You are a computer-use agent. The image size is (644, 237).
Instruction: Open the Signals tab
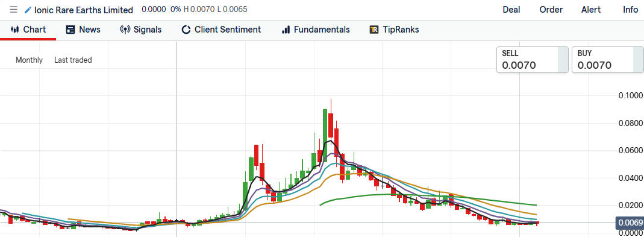(141, 30)
